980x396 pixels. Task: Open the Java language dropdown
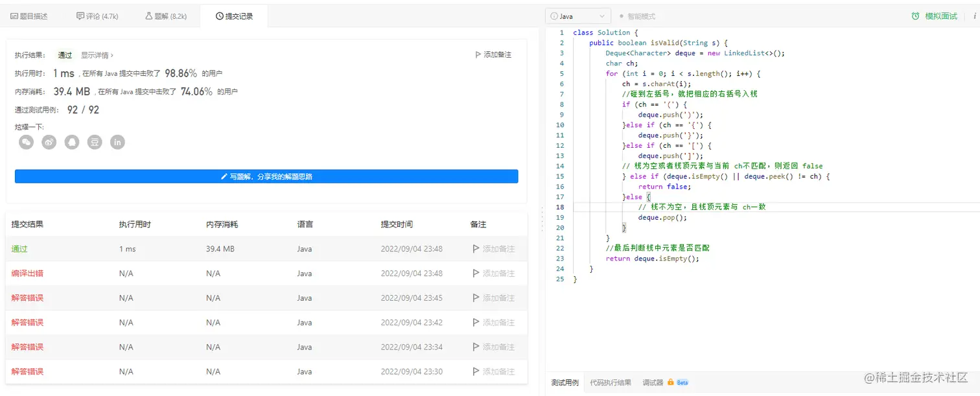pyautogui.click(x=578, y=16)
